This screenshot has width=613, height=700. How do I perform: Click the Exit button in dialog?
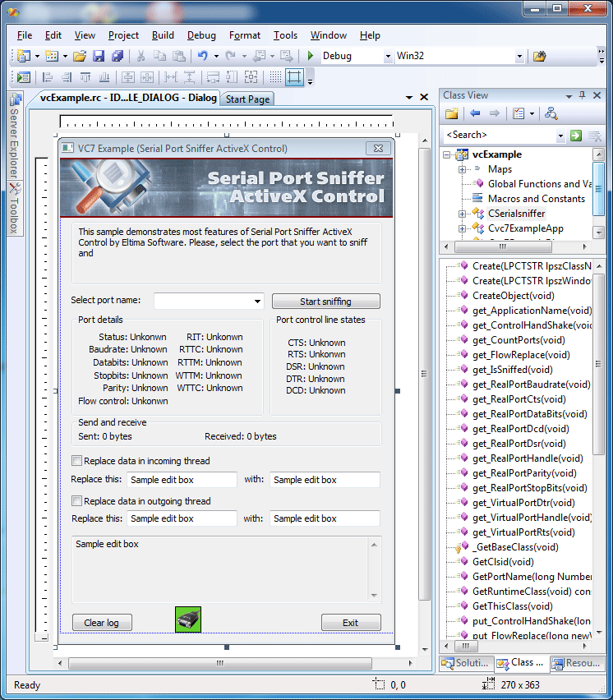click(351, 622)
